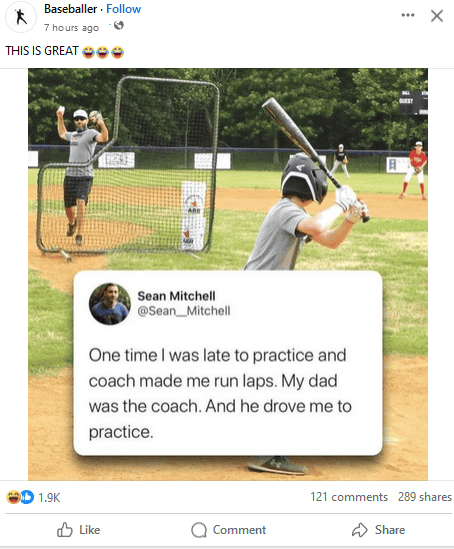View the 1.9K reactions list
This screenshot has width=454, height=549.
[x=49, y=498]
